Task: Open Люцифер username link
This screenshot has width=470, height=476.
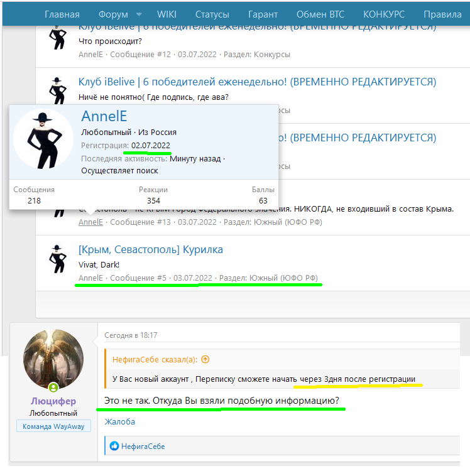Action: pyautogui.click(x=53, y=401)
